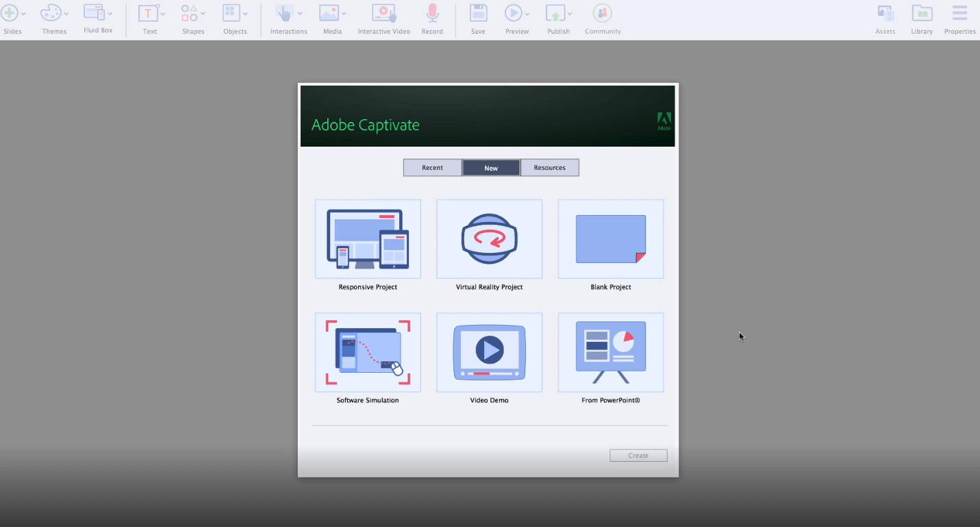Open the Assets panel icon

click(x=885, y=12)
